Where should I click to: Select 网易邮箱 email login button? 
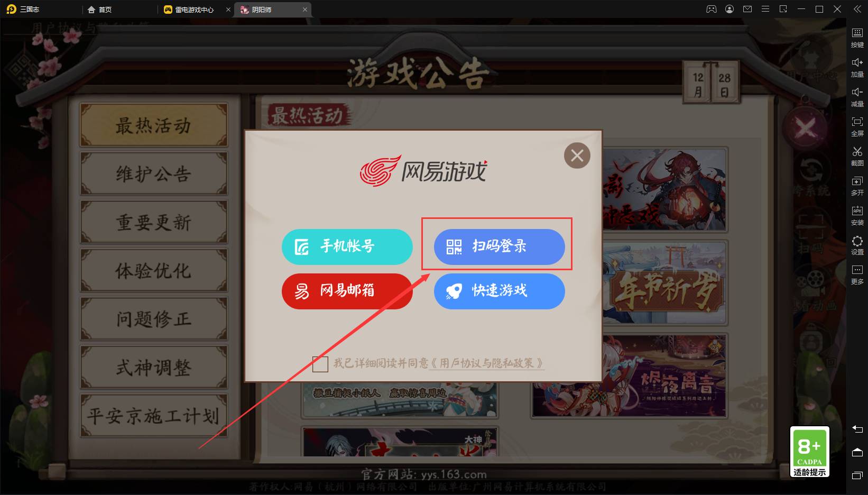[x=347, y=291]
